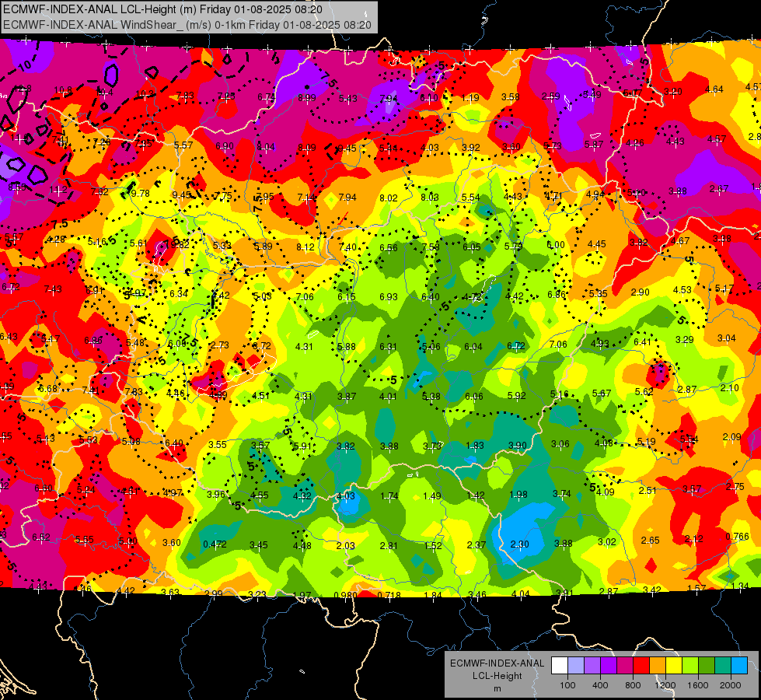The height and width of the screenshot is (700, 761).
Task: Pick the teal legend swatch
Action: coord(722,665)
